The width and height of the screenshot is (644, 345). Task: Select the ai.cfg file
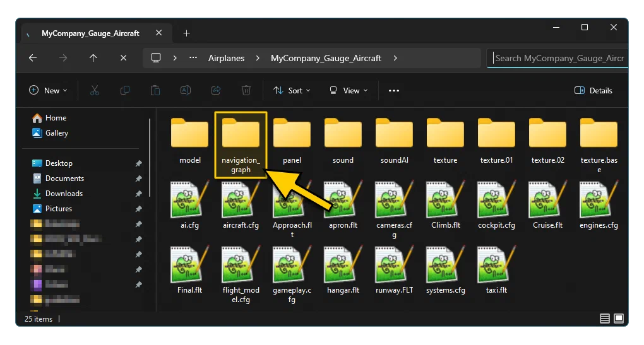coord(190,205)
